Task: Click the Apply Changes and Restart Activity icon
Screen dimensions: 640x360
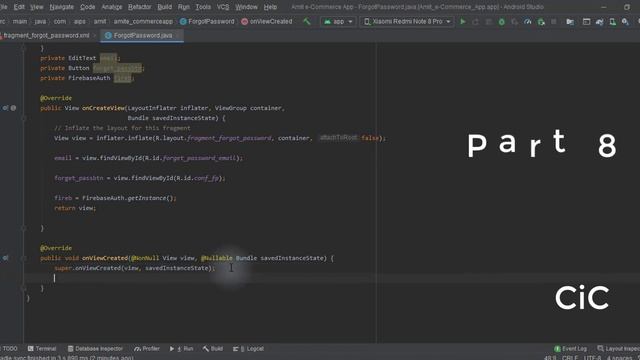Action: 476,22
